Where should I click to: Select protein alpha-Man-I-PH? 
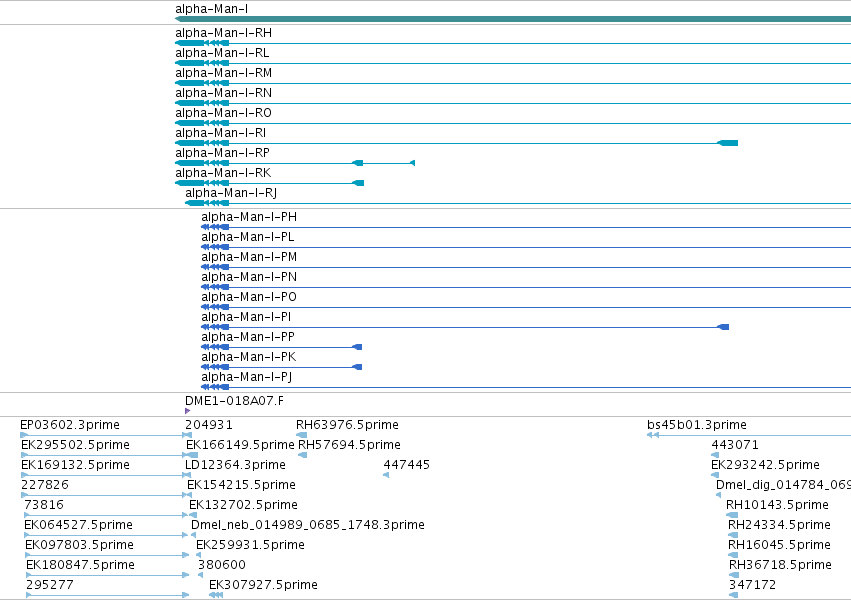tap(249, 218)
